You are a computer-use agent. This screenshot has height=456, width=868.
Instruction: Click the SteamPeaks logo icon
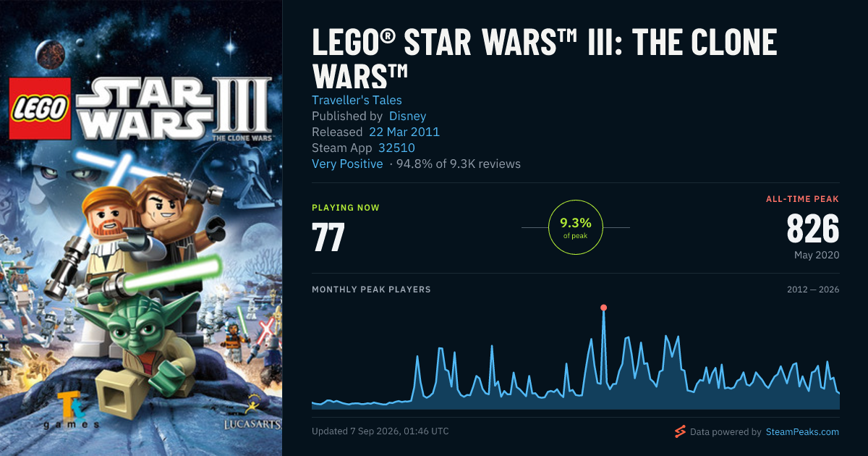(680, 432)
